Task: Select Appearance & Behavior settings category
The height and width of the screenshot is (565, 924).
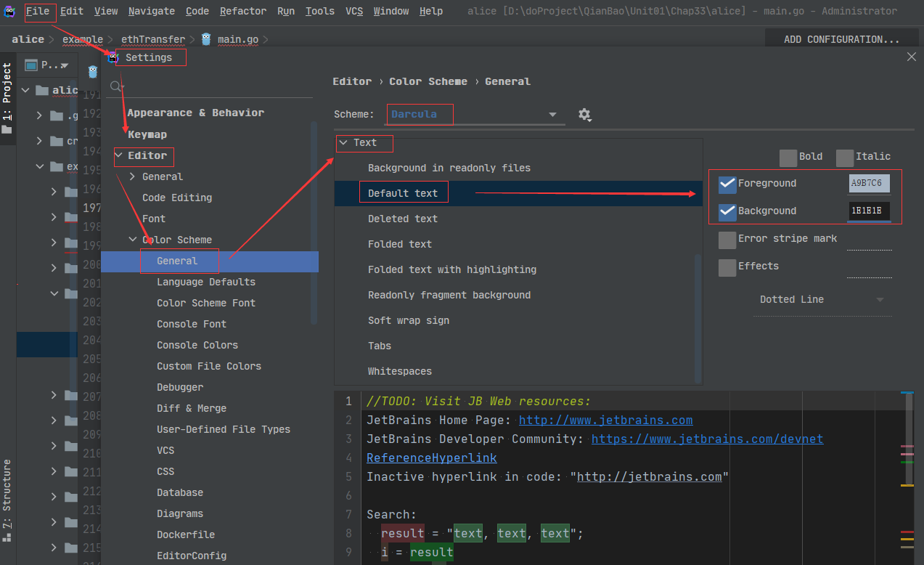Action: tap(196, 113)
